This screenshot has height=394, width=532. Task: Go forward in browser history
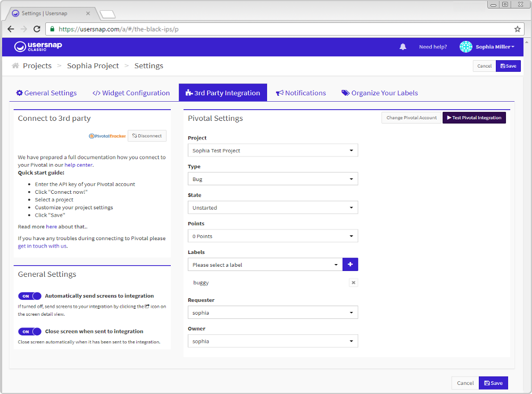click(24, 29)
